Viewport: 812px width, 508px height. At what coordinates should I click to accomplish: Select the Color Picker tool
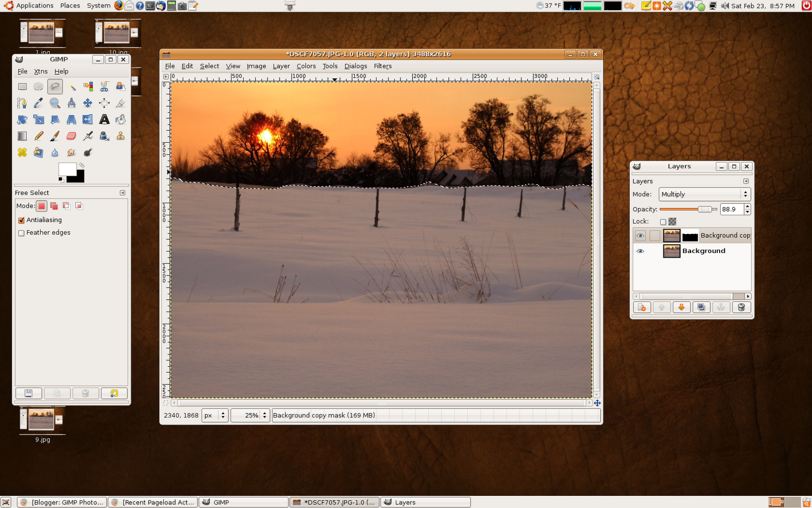coord(39,103)
